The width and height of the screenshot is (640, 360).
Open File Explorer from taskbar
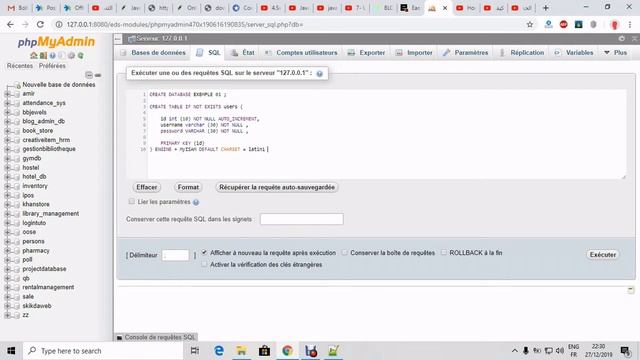point(242,351)
